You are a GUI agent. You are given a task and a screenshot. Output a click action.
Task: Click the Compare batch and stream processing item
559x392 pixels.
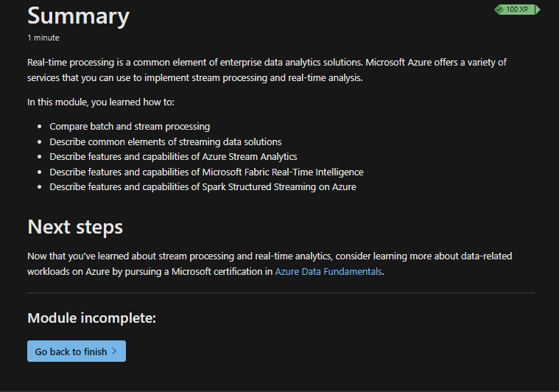130,127
